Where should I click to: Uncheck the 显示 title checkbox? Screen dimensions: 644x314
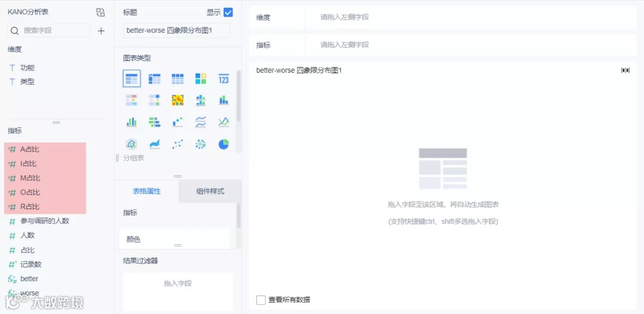[228, 13]
